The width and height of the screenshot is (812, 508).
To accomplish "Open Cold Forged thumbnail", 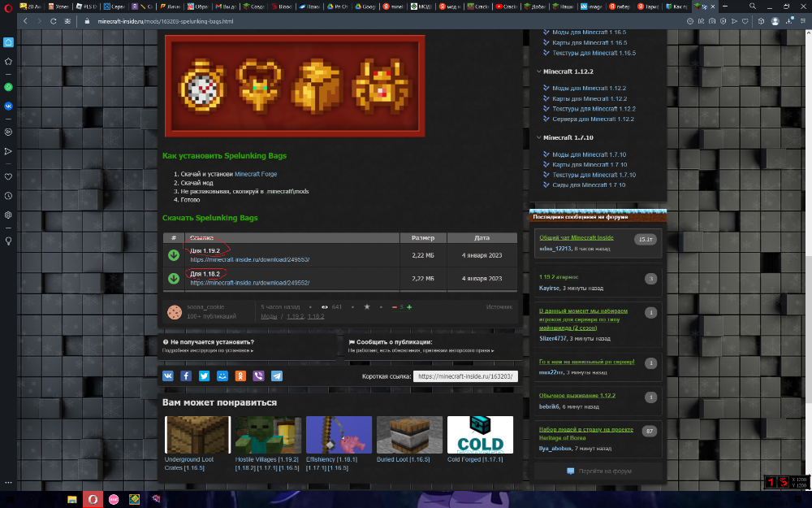I will point(480,435).
